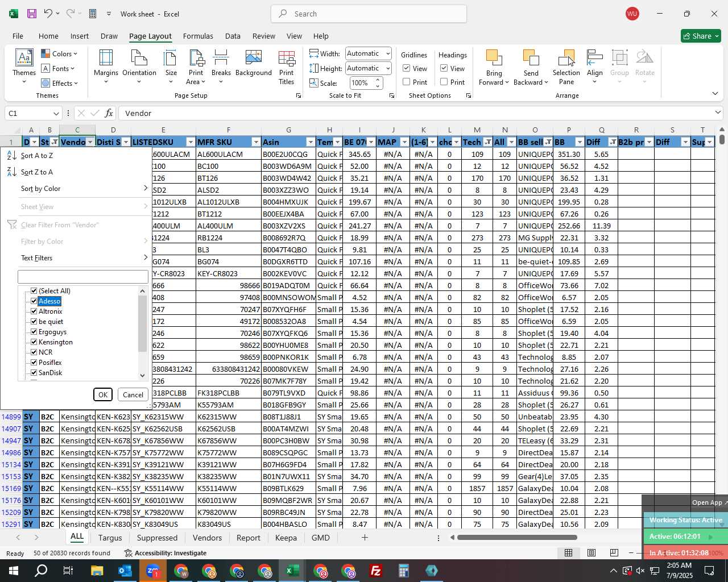This screenshot has height=582, width=728.
Task: Open the Data ribbon tab
Action: coord(233,36)
